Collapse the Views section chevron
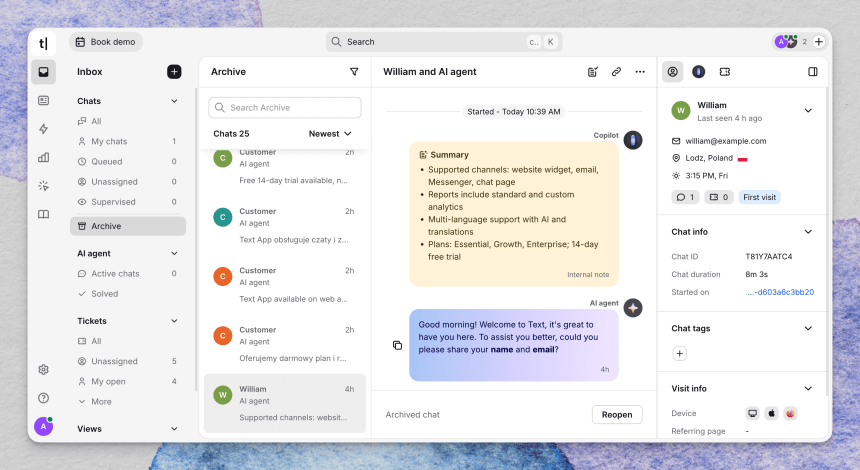Image resolution: width=860 pixels, height=470 pixels. click(174, 429)
